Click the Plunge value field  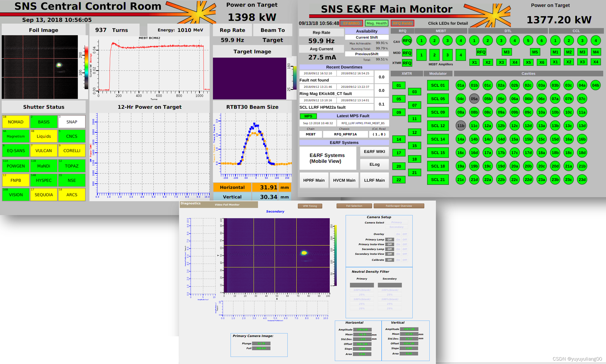[x=261, y=343]
